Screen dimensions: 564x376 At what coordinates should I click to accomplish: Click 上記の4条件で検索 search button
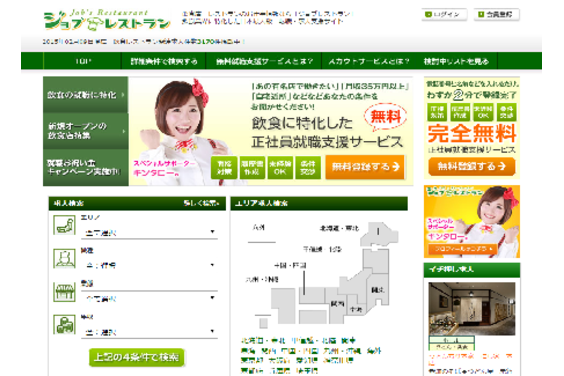pos(137,358)
